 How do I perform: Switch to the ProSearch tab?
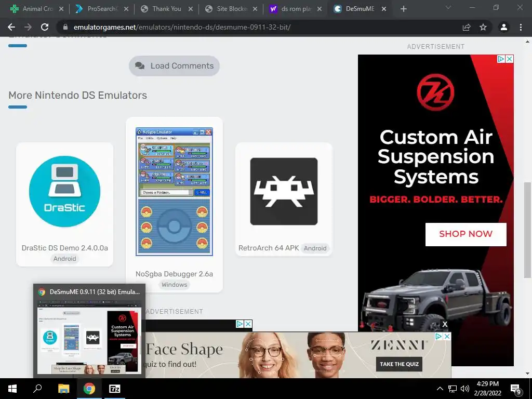[x=97, y=9]
